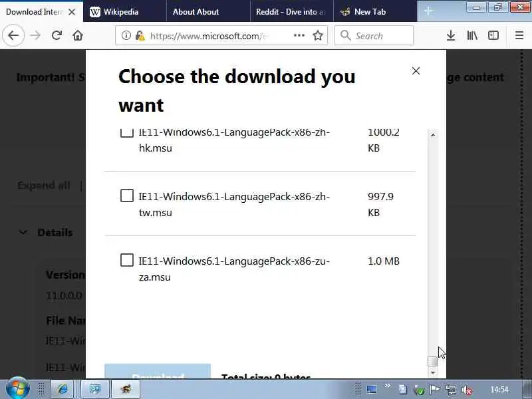Check the zh-tw language pack checkbox
This screenshot has height=399, width=532.
[127, 196]
